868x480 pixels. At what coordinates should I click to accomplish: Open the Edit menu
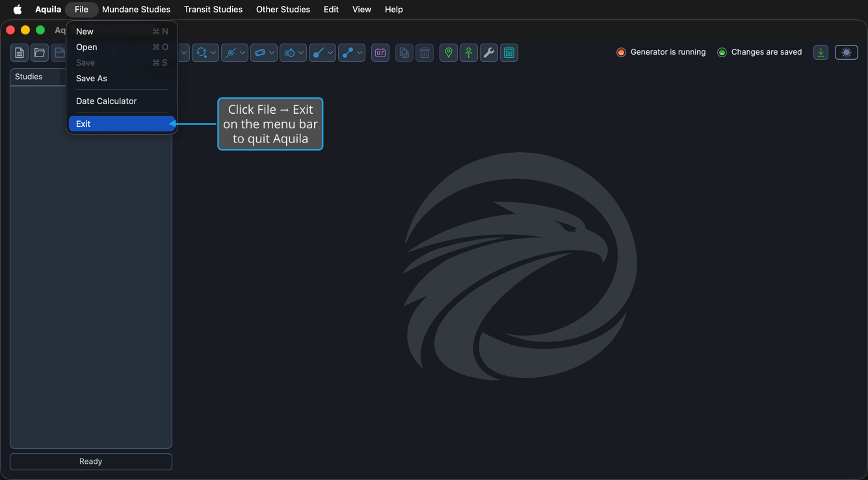coord(331,9)
